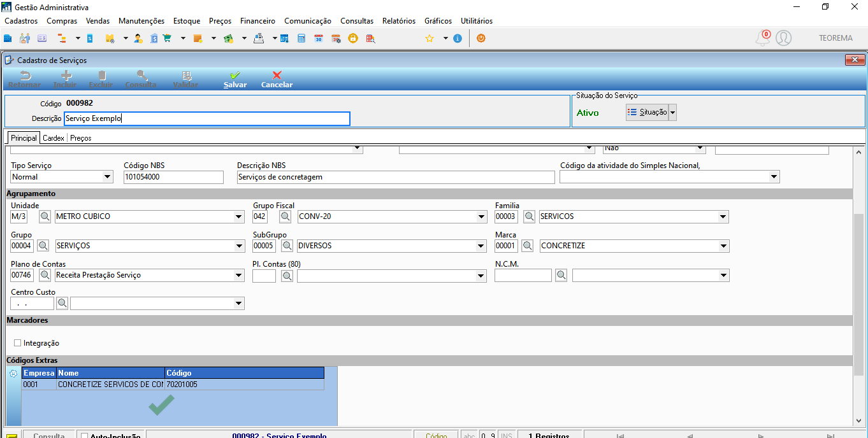Image resolution: width=868 pixels, height=438 pixels.
Task: Open the Situação dropdown button
Action: coord(672,112)
